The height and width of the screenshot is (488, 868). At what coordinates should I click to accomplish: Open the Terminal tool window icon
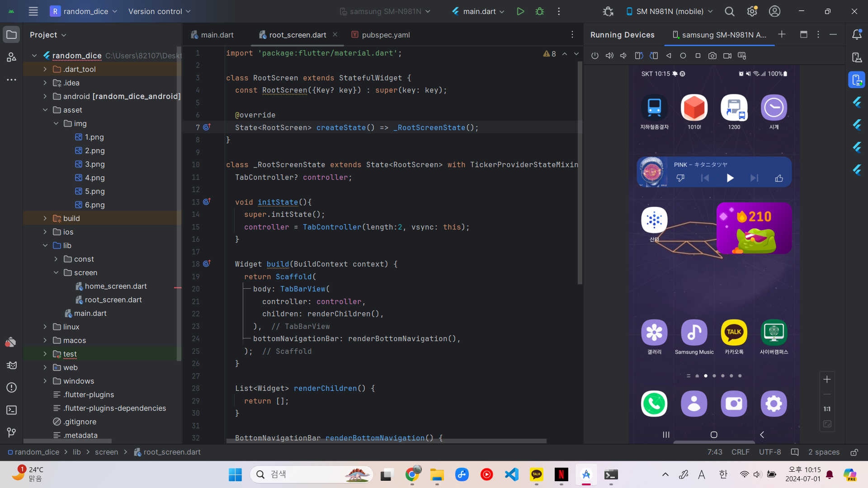click(12, 410)
